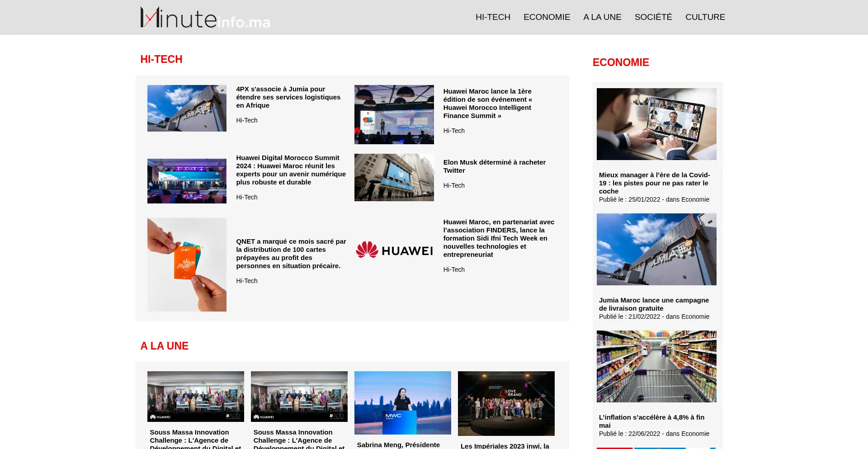The height and width of the screenshot is (449, 868).
Task: Open the Sabrina Meng, Présidente headline
Action: click(398, 445)
